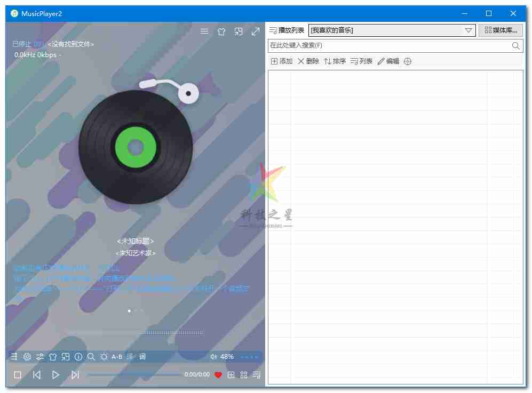Open the settings gear in bottom toolbar
This screenshot has width=532, height=393.
click(x=27, y=357)
